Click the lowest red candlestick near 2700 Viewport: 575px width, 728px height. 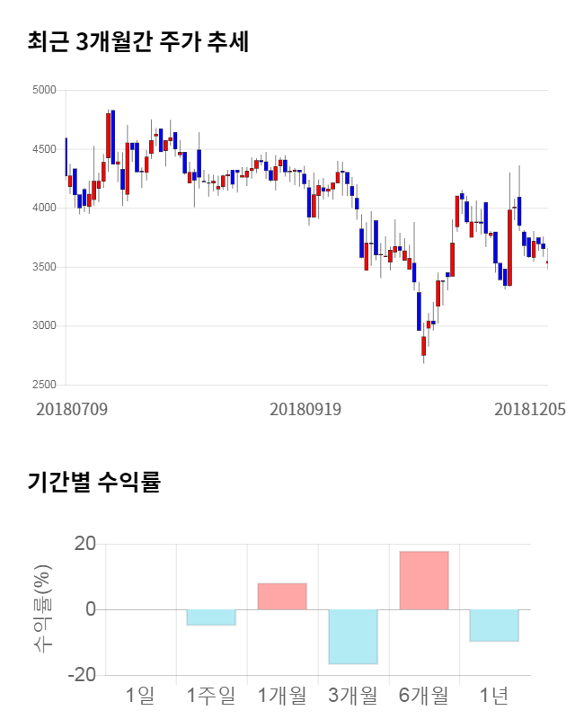pyautogui.click(x=423, y=345)
